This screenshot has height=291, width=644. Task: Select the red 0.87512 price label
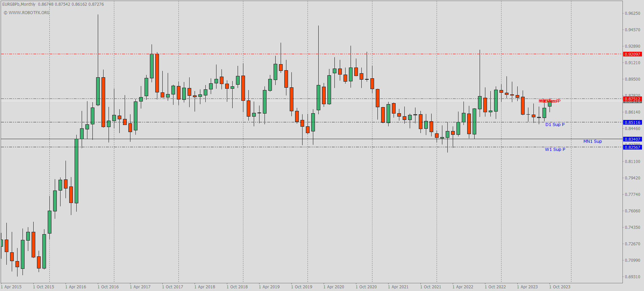633,99
